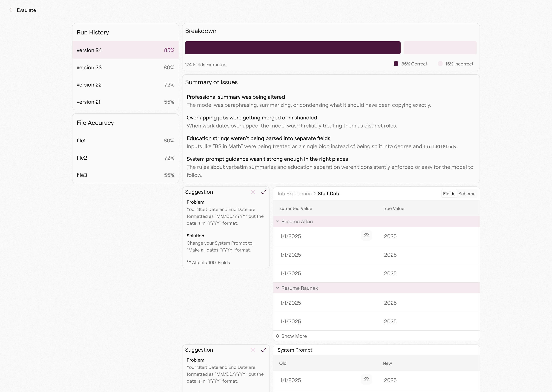Accept the first Suggestion with the checkmark icon
Screen dimensions: 552x392
(264, 192)
